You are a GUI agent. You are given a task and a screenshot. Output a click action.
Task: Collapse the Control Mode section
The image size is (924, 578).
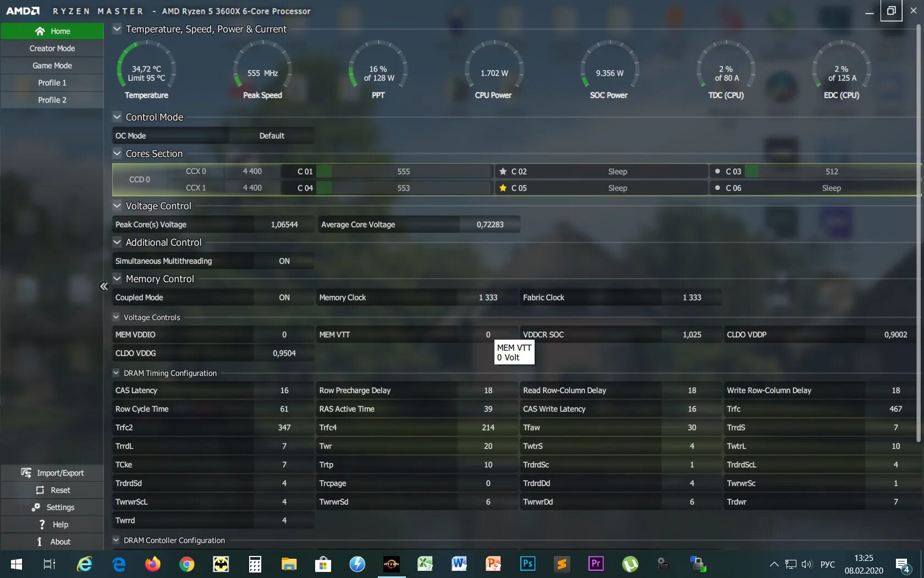[x=117, y=117]
